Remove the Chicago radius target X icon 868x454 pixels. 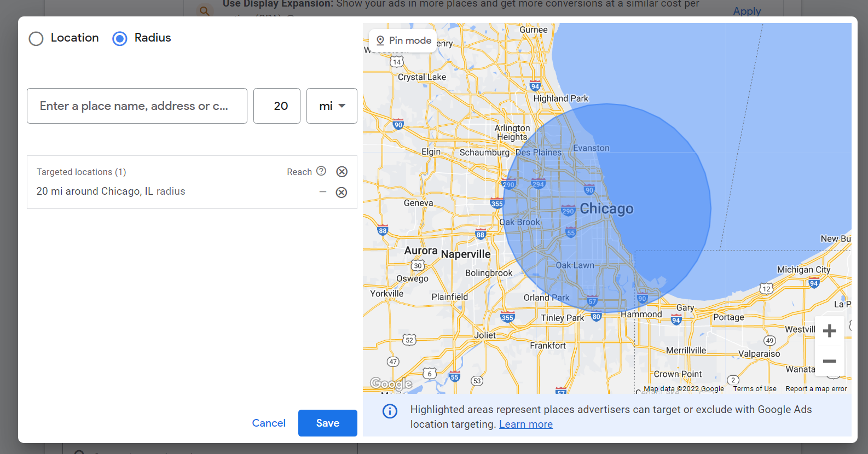(x=342, y=193)
